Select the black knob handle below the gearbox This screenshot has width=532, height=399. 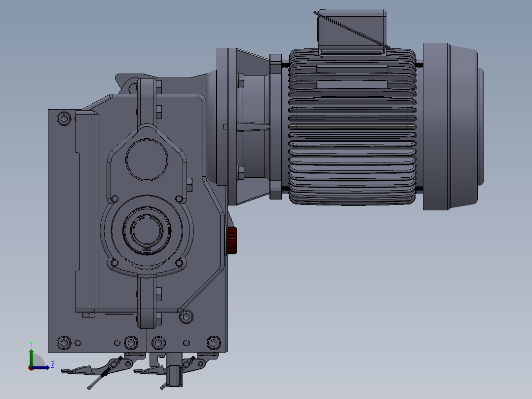coord(174,376)
